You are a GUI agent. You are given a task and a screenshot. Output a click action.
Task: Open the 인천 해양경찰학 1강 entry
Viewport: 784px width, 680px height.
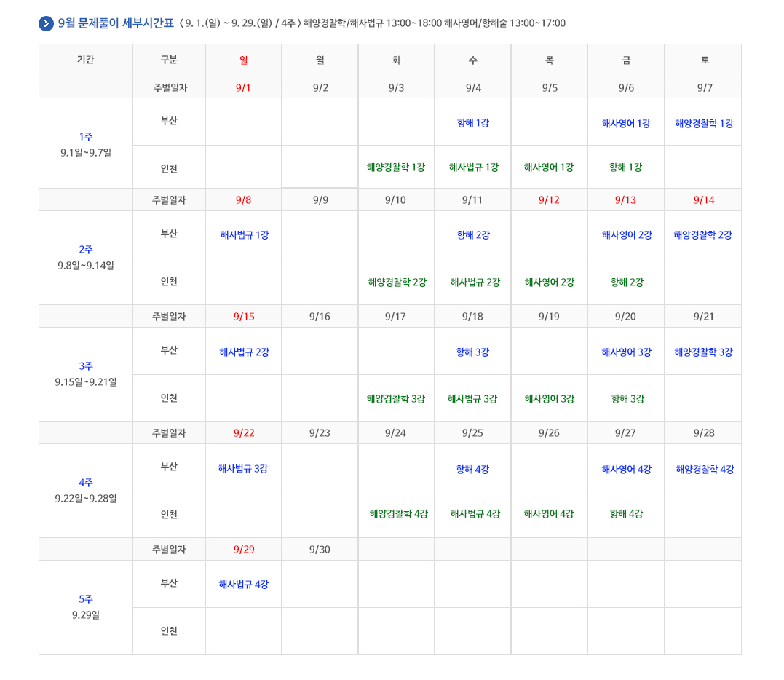[396, 167]
